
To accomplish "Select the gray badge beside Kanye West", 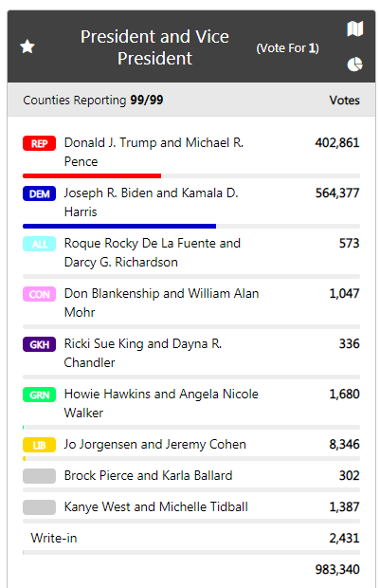I will tap(40, 507).
